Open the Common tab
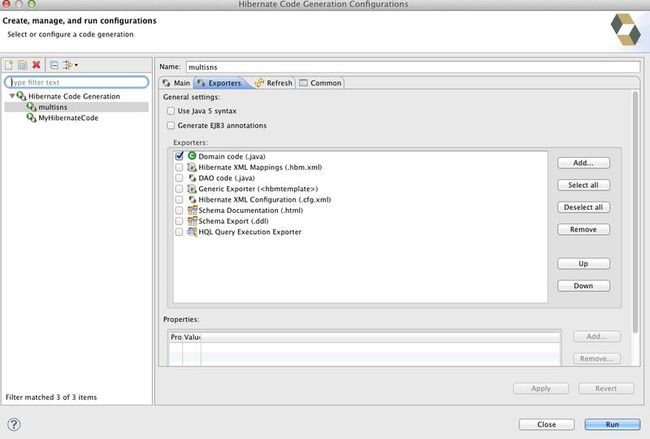This screenshot has width=650, height=439. coord(320,83)
